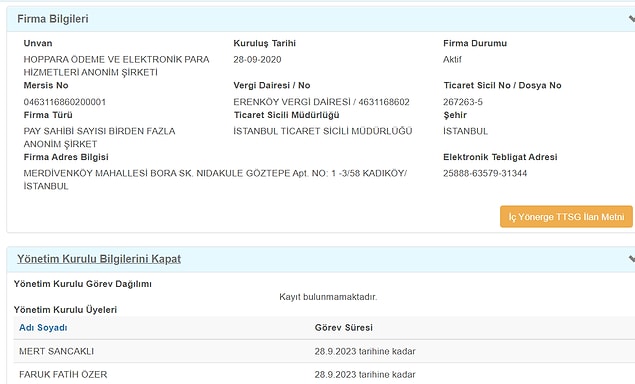Click the e-notification address 25888-63579-31344
Screen dimensions: 635x384
[485, 173]
